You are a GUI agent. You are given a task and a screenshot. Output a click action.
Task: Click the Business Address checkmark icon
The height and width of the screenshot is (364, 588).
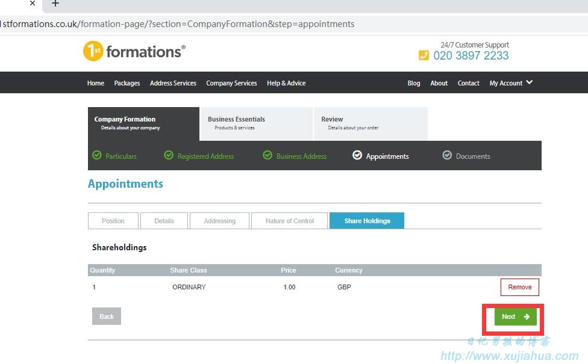[267, 155]
